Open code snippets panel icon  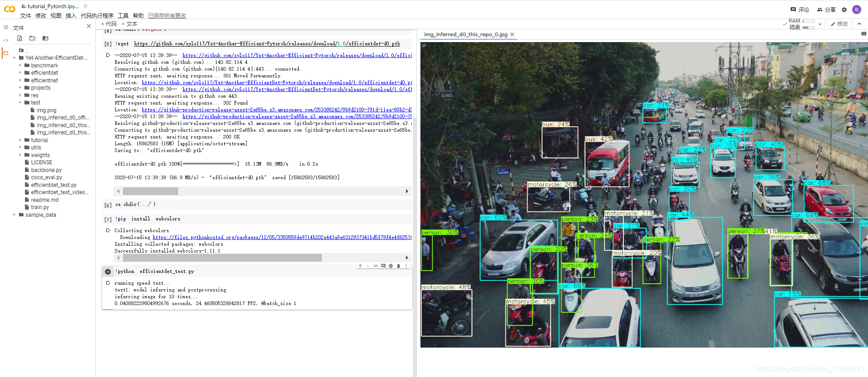coord(6,40)
